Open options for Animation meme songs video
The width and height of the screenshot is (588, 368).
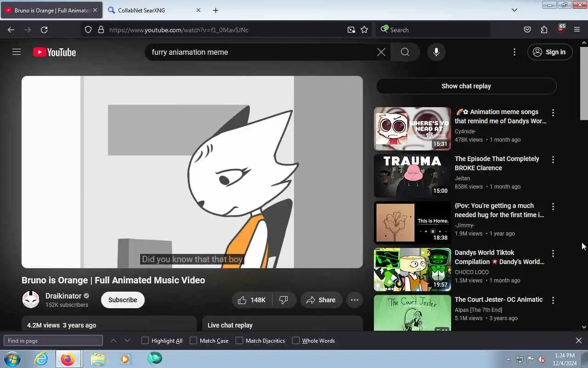(x=553, y=113)
